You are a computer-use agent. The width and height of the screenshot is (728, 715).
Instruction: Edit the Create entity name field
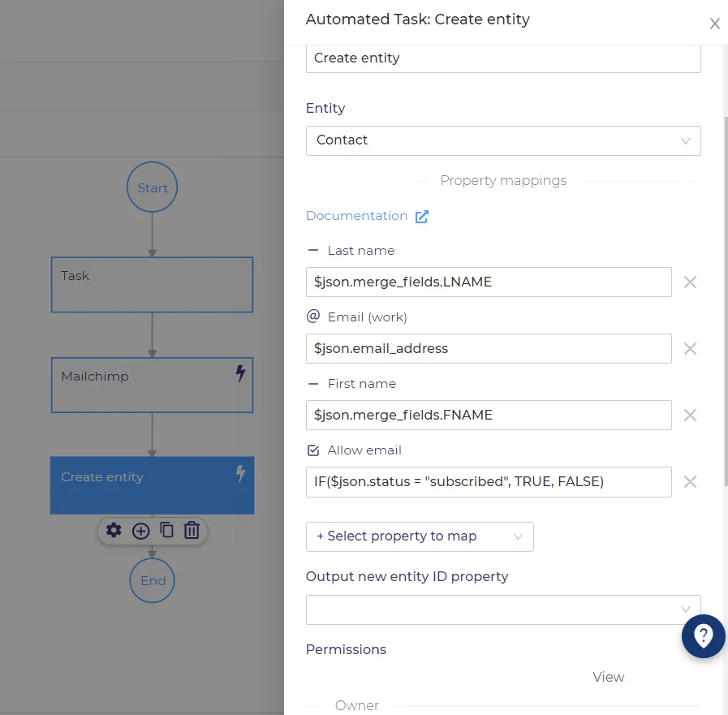pos(503,58)
